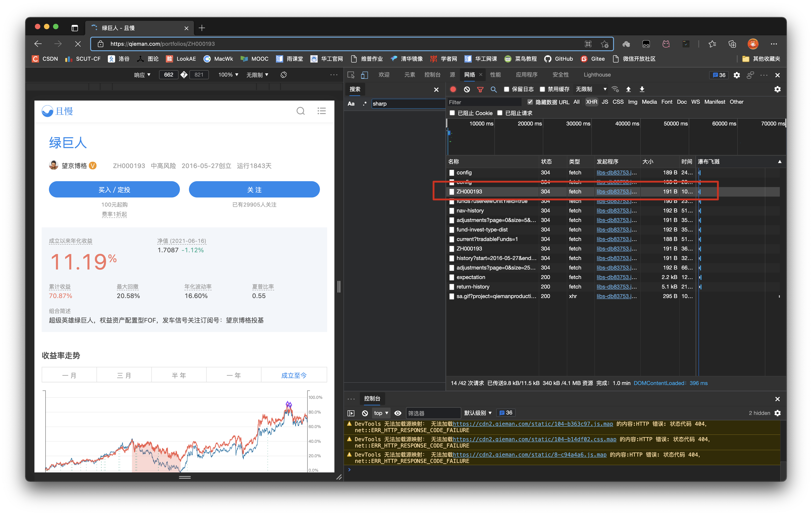Open console live expression eye icon
Image resolution: width=812 pixels, height=515 pixels.
click(398, 413)
